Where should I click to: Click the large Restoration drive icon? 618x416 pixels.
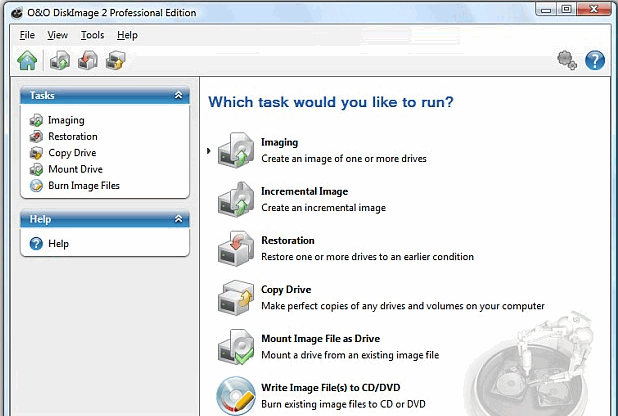(236, 248)
